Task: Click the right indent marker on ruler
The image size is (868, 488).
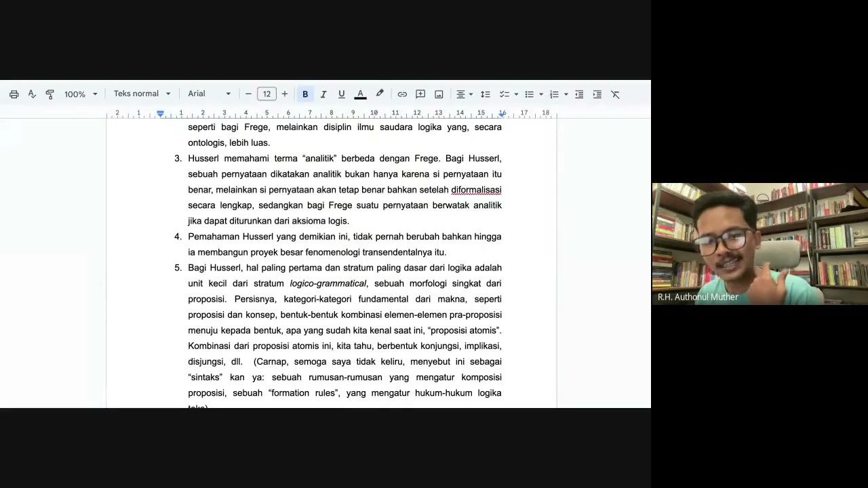Action: (x=502, y=113)
